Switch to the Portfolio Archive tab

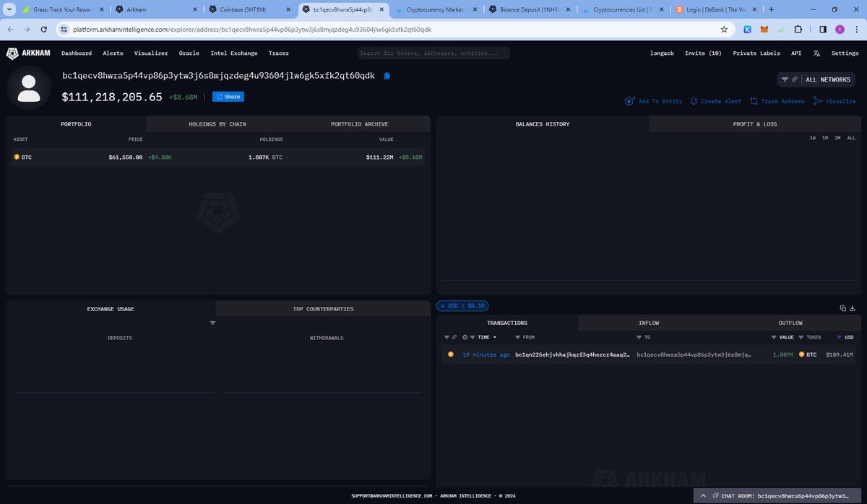click(x=359, y=124)
